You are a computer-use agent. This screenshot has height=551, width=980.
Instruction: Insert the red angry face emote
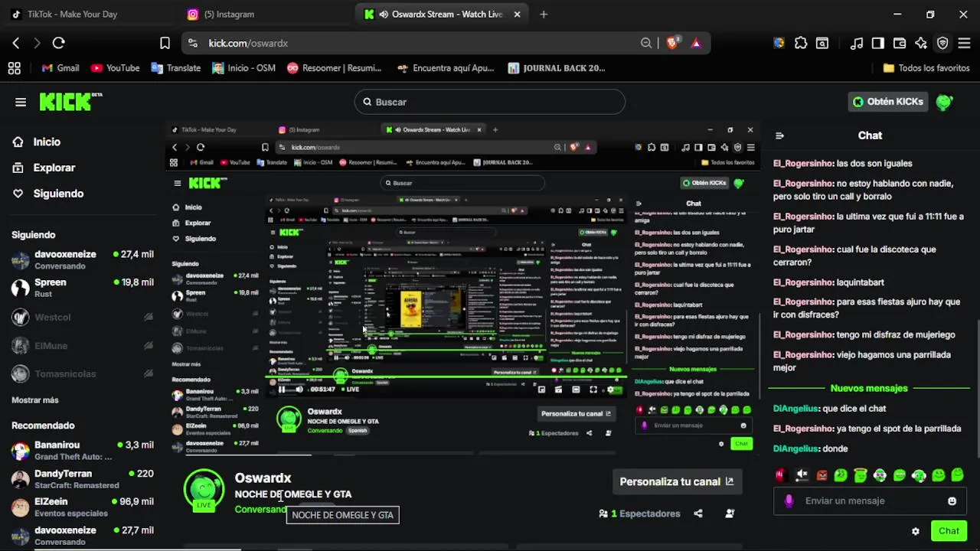tap(822, 475)
